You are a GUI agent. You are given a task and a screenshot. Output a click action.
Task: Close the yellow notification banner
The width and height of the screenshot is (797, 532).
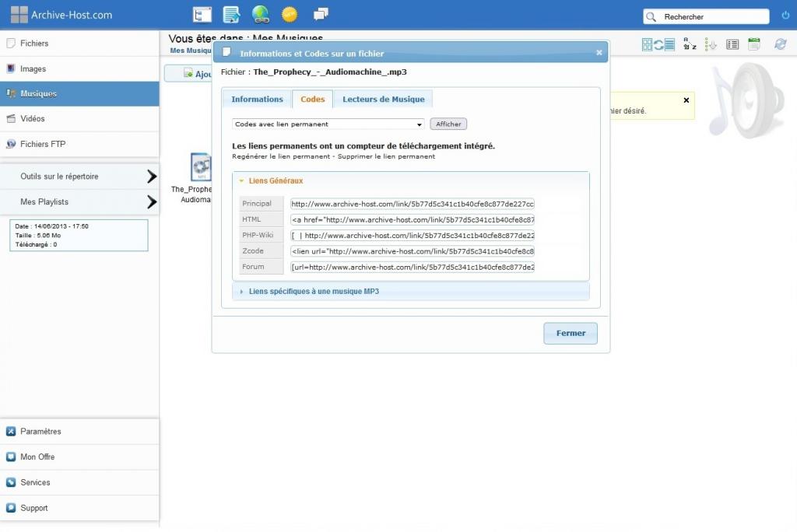click(686, 100)
